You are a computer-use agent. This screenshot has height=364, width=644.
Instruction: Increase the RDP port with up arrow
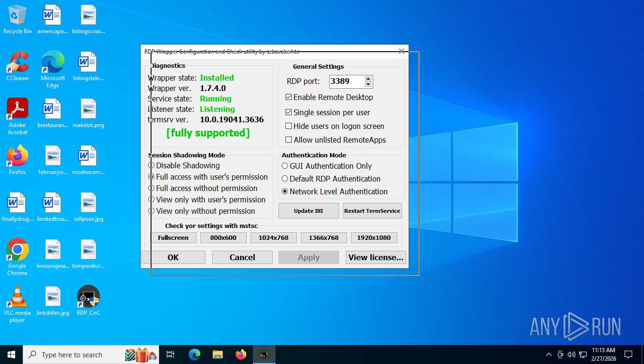(x=368, y=78)
